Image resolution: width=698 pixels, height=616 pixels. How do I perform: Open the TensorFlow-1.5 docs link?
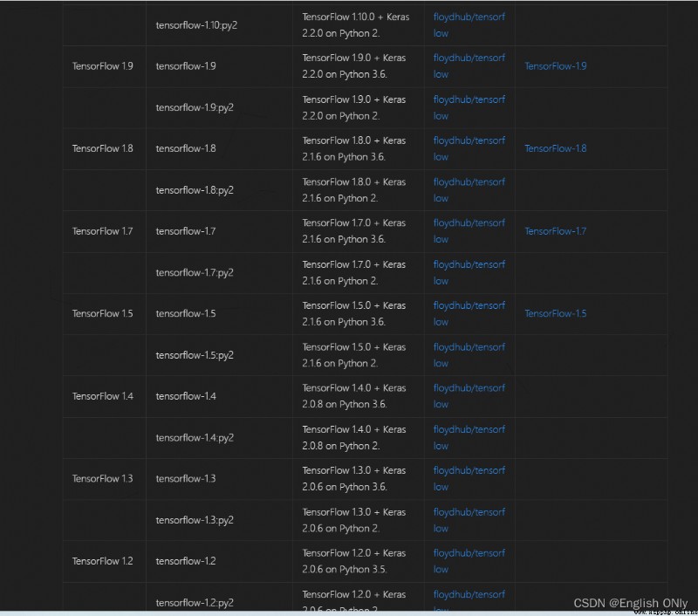tap(555, 314)
